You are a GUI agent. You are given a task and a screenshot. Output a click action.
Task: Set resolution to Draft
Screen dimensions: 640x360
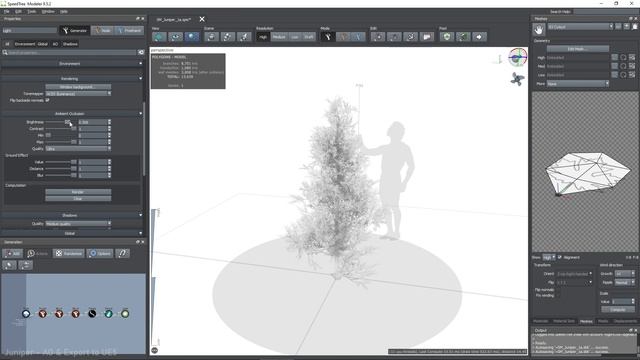[309, 37]
